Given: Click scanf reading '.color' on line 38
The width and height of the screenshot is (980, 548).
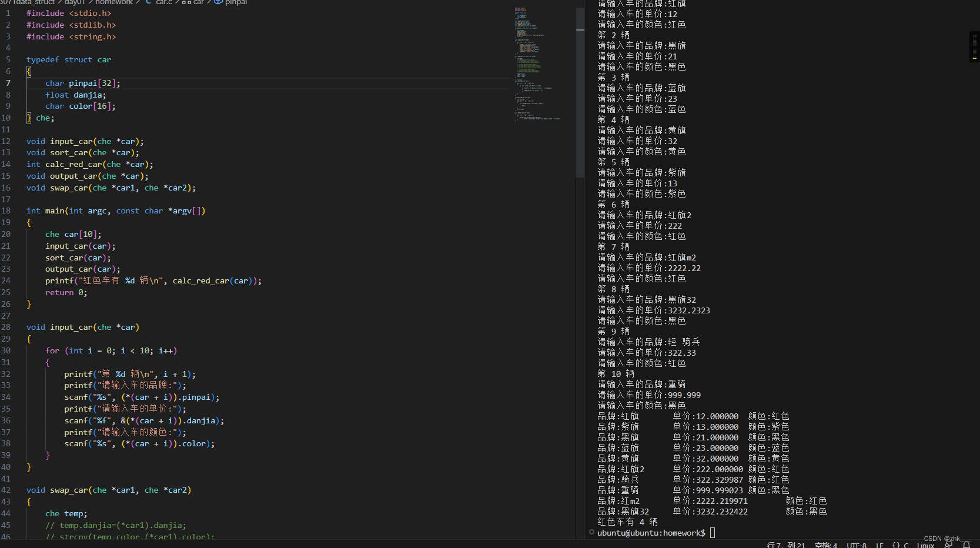Looking at the screenshot, I should (139, 443).
